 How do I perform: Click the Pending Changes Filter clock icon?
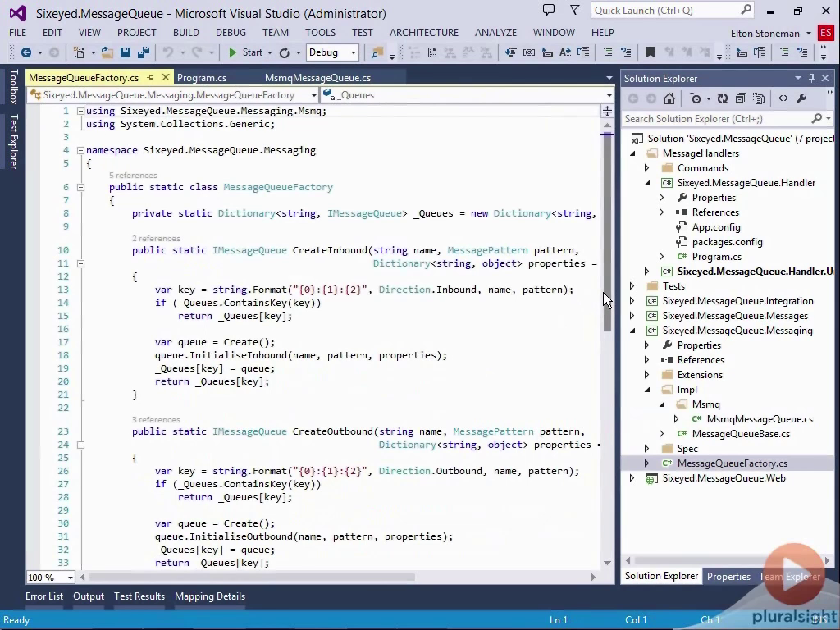click(x=696, y=98)
